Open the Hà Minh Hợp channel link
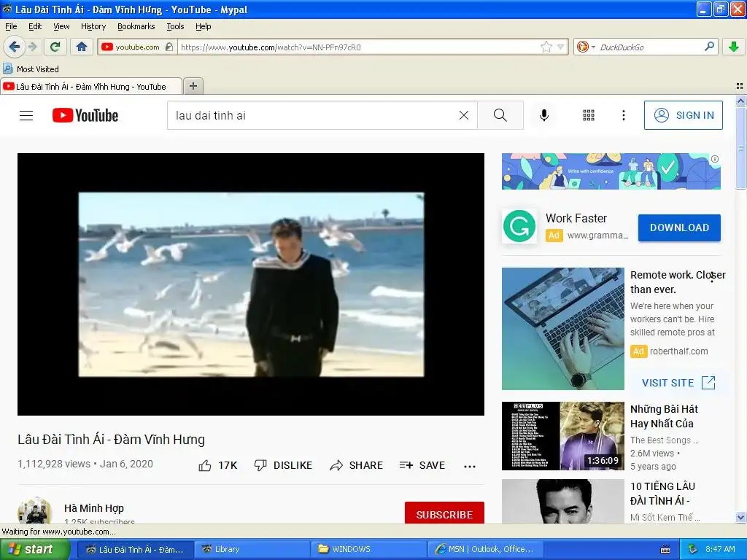Viewport: 747px width, 560px height. click(x=94, y=508)
